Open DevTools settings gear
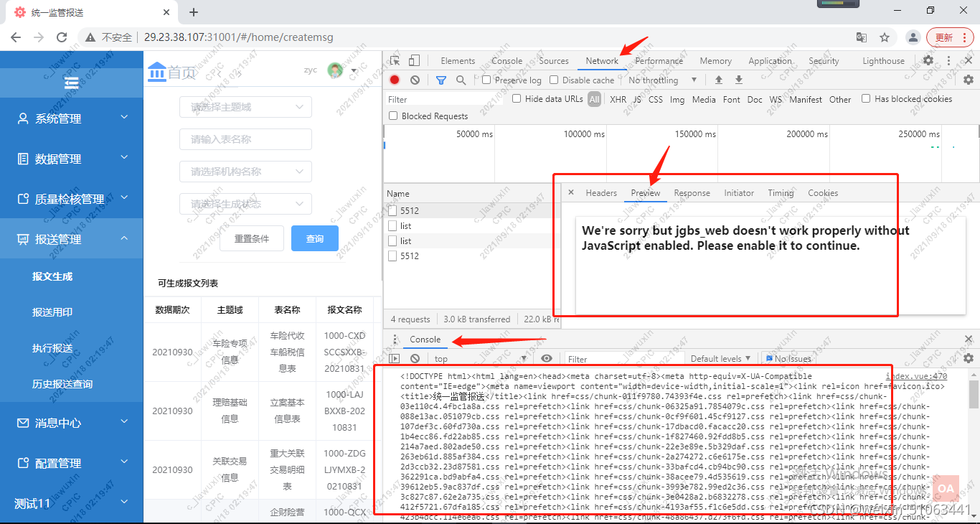Screen dimensions: 980x524 [x=928, y=61]
